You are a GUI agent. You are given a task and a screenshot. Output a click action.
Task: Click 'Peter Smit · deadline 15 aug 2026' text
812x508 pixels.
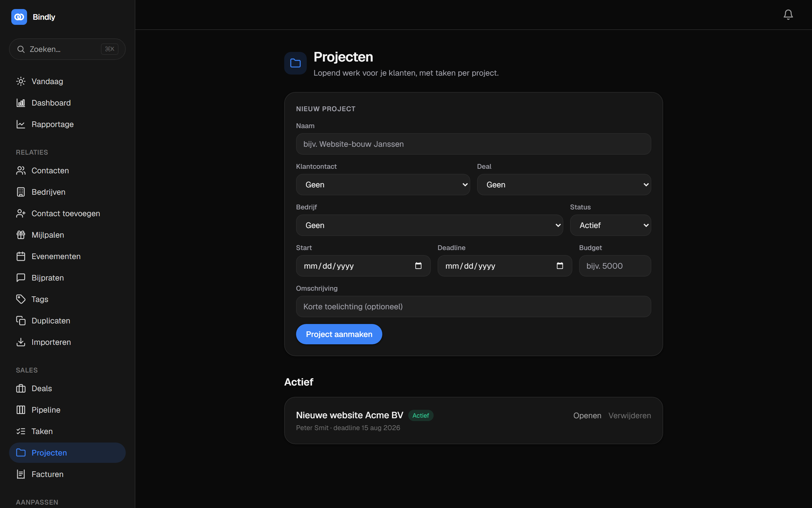[x=348, y=428]
